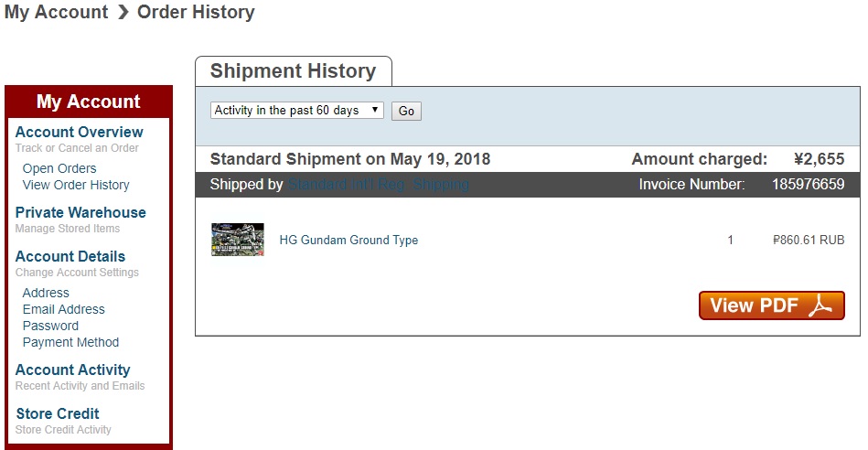The height and width of the screenshot is (450, 868).
Task: Open the Open Orders link
Action: pyautogui.click(x=59, y=168)
